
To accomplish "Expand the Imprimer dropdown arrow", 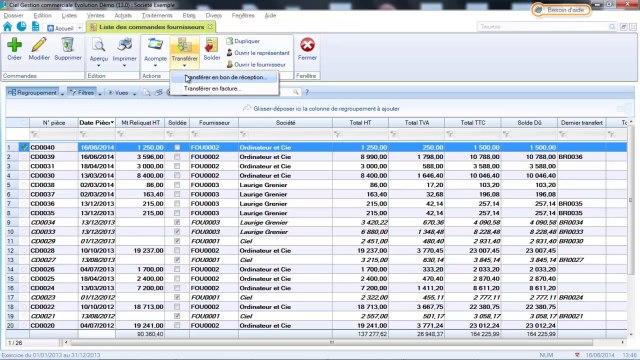I will tap(124, 66).
